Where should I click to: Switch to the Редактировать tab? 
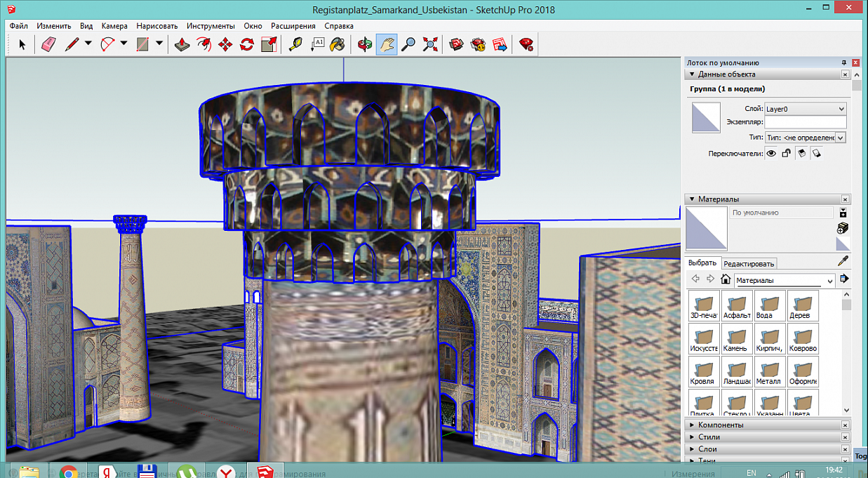coord(749,264)
